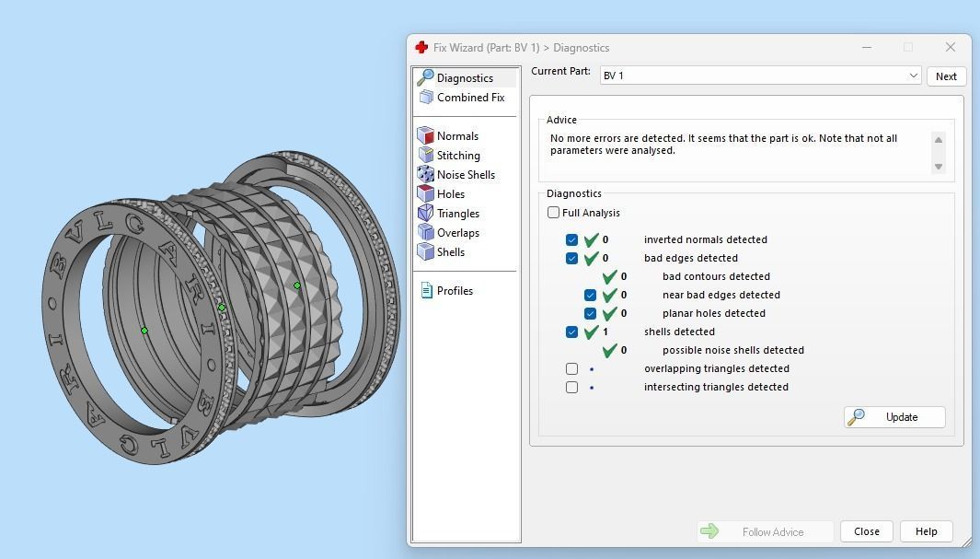Screen dimensions: 980x559
Task: Click the Profiles document icon
Action: point(427,290)
